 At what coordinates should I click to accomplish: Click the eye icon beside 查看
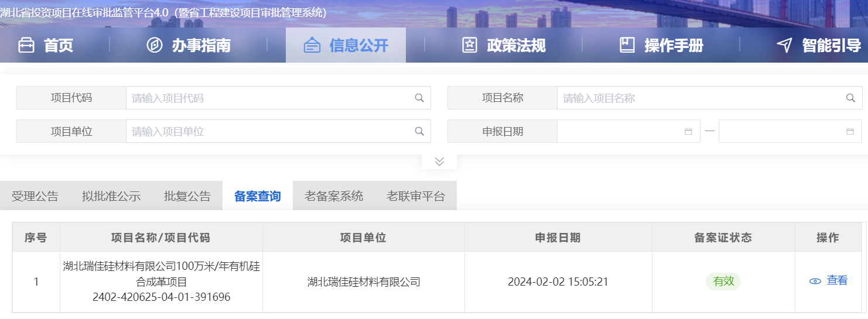pos(815,282)
